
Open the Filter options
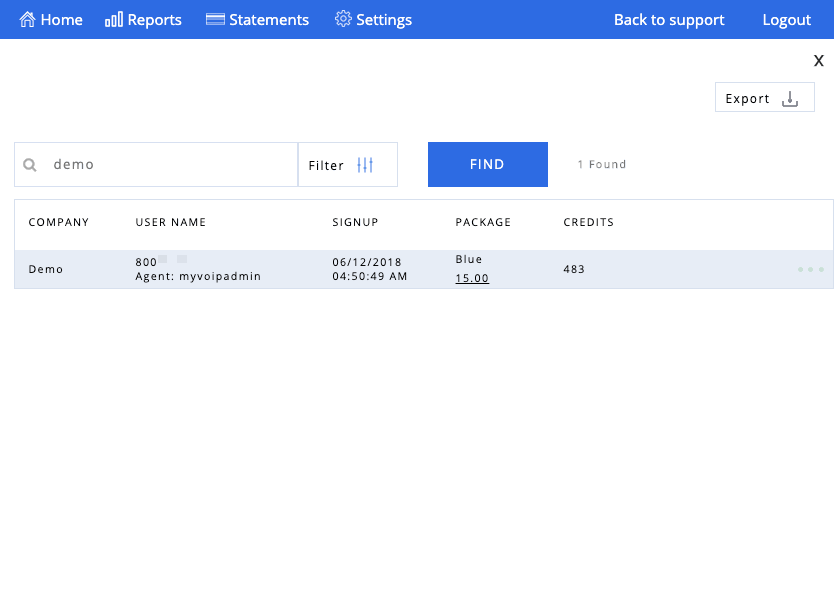348,164
